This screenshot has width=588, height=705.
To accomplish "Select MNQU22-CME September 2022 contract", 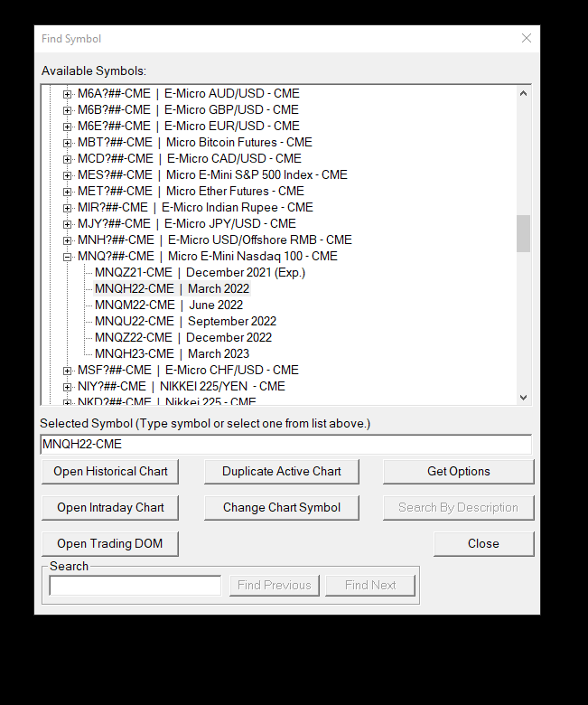I will click(185, 321).
